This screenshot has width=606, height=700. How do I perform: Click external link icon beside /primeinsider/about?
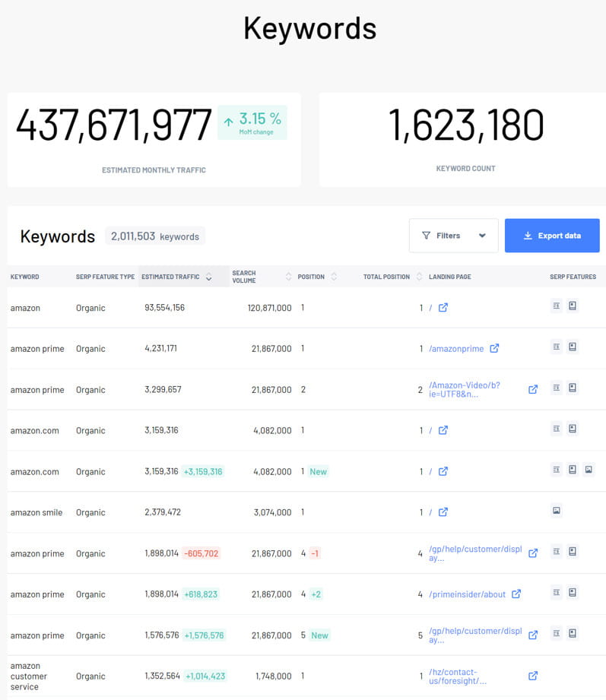(516, 594)
